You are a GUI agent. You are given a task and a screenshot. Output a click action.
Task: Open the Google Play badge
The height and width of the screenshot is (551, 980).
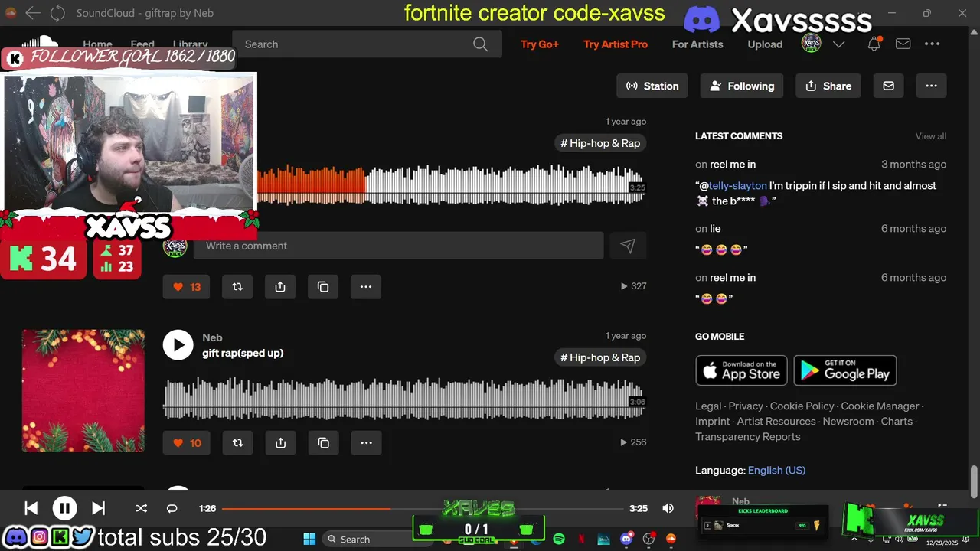tap(845, 370)
